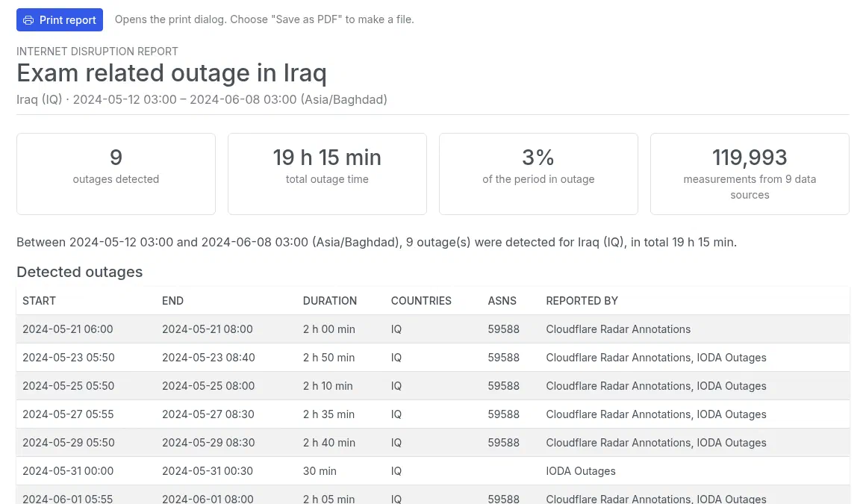Click end cell '2024-05-31 00:30'
The width and height of the screenshot is (866, 504).
coord(207,471)
